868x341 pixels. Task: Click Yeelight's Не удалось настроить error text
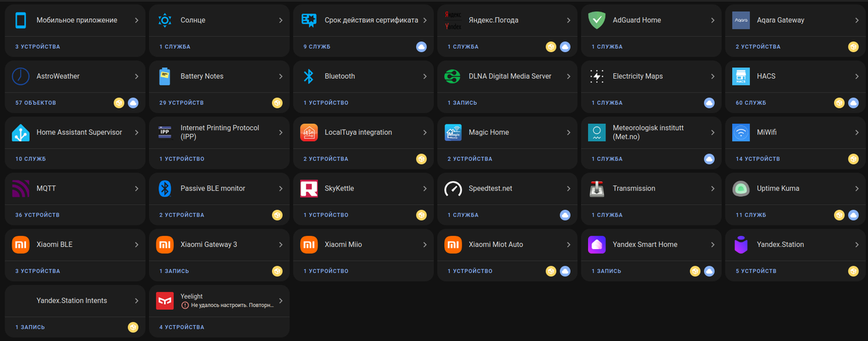[232, 306]
